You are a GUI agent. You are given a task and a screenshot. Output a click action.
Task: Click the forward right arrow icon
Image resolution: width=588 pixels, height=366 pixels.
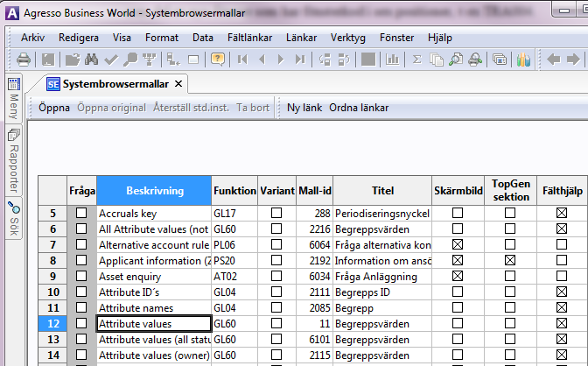573,60
